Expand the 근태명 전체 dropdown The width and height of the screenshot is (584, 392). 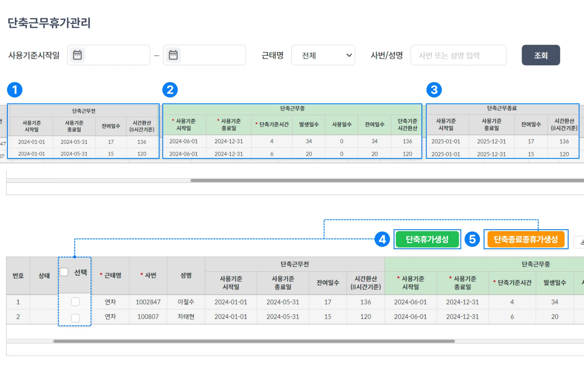[323, 55]
